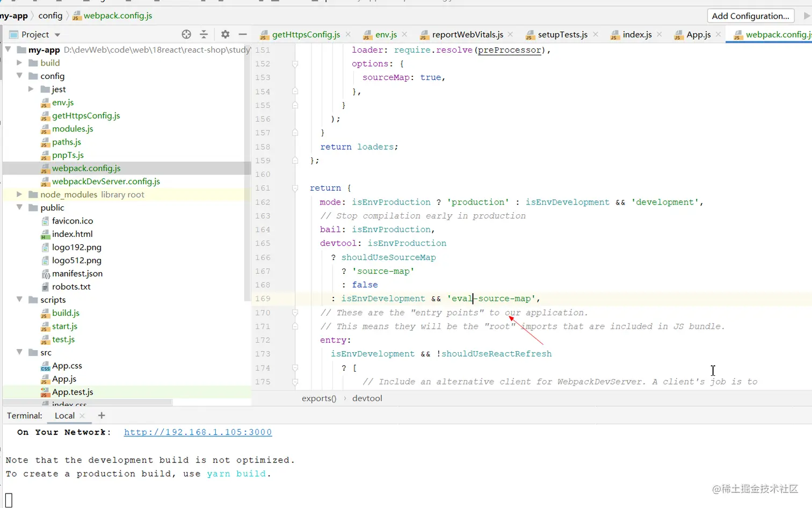The width and height of the screenshot is (812, 508).
Task: Toggle code fold marker at line 174
Action: 295,368
